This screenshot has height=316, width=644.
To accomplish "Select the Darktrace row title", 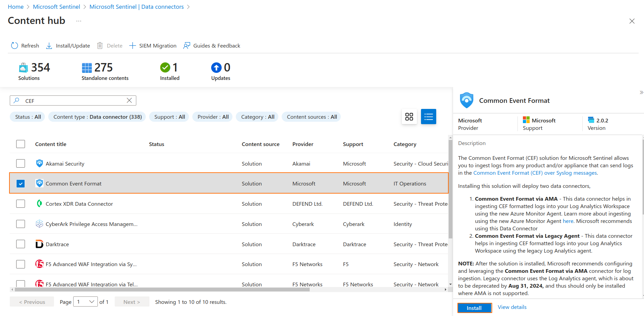I will click(57, 244).
